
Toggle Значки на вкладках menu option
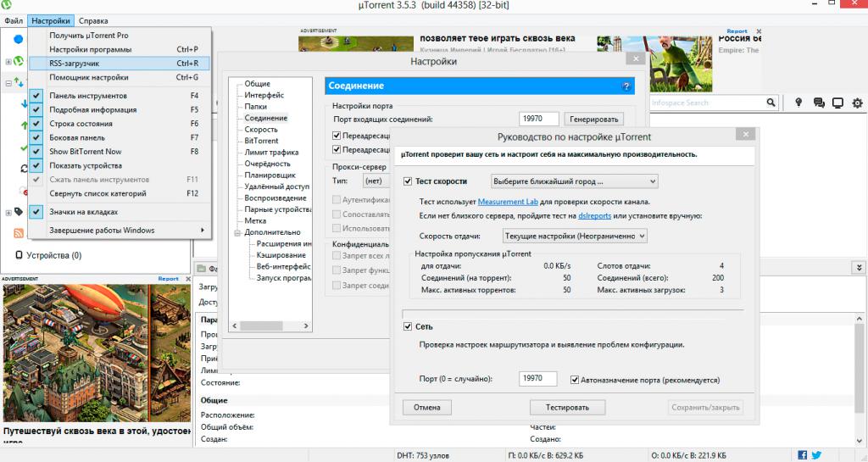tap(120, 212)
